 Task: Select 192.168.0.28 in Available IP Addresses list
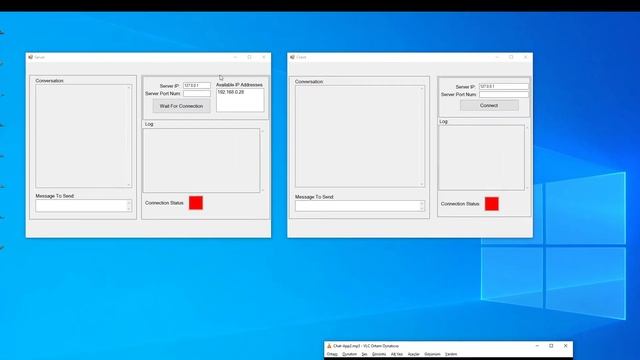(x=231, y=92)
